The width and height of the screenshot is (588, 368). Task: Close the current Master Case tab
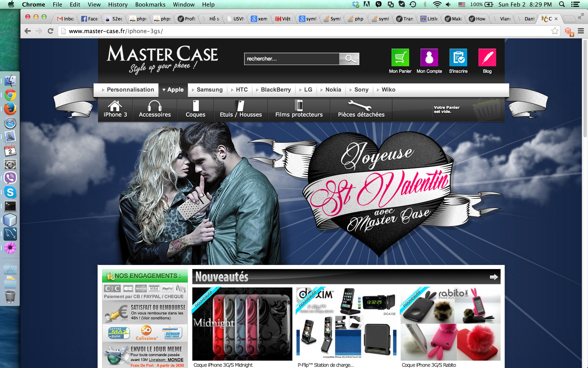[556, 19]
